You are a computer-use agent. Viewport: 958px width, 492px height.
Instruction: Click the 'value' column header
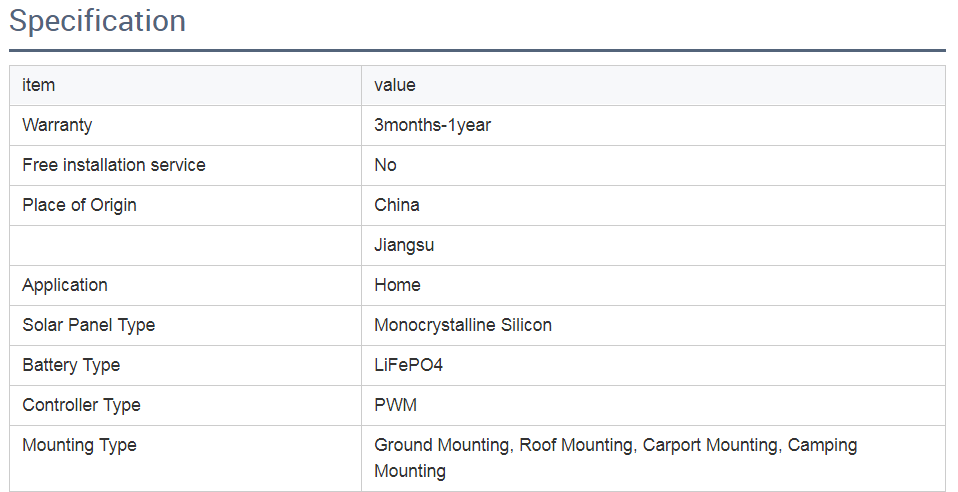pos(394,85)
